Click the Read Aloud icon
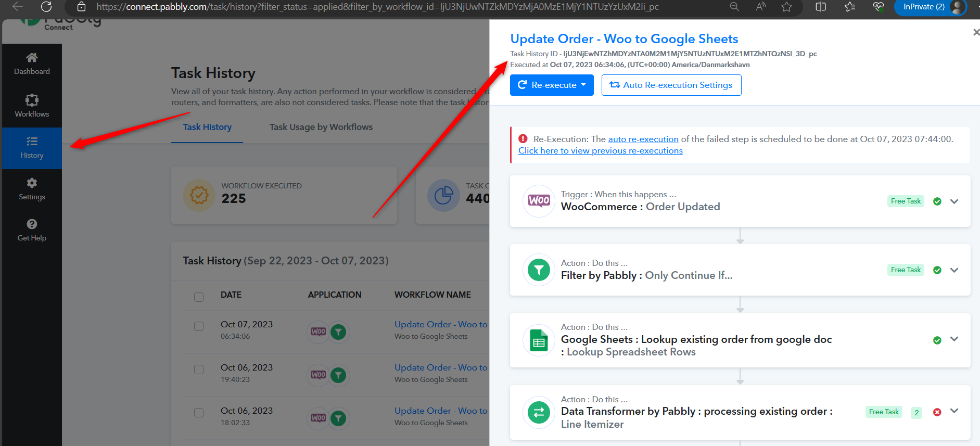The height and width of the screenshot is (446, 980). [761, 7]
